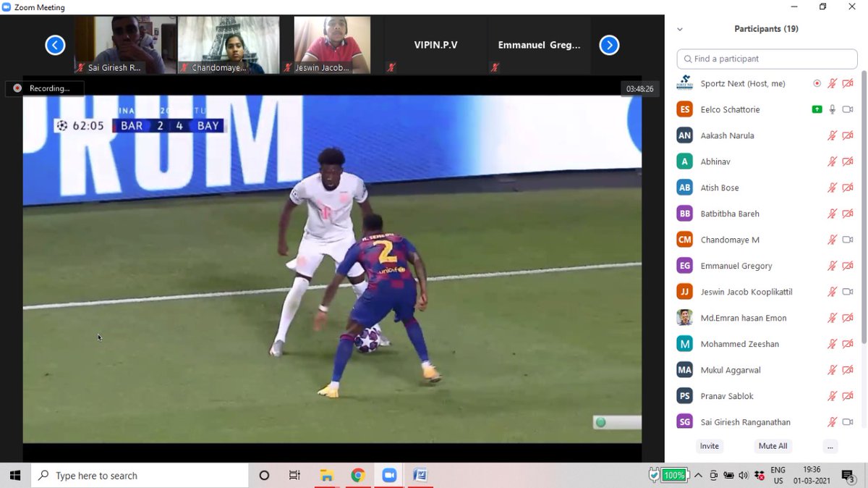Click the Windows 'Type here to search' box
This screenshot has height=488, width=868.
[x=140, y=476]
